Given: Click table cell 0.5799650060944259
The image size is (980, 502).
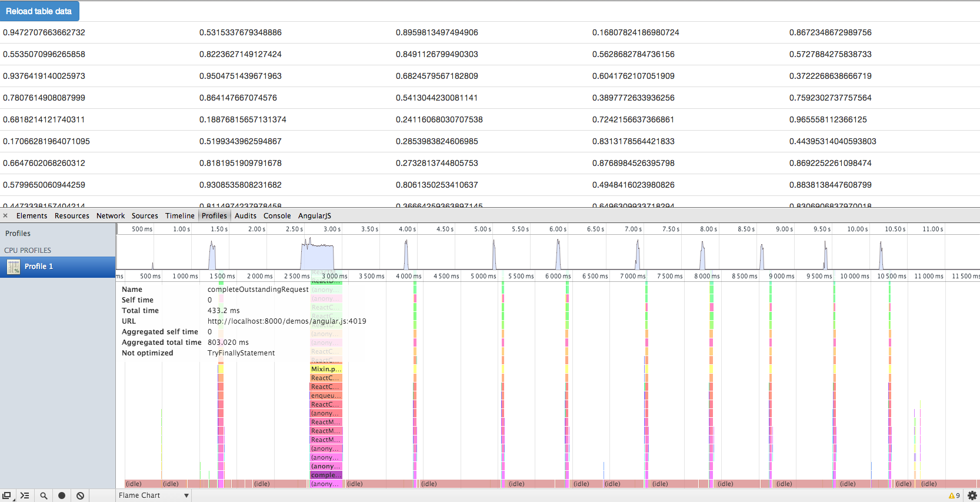Looking at the screenshot, I should click(x=44, y=185).
